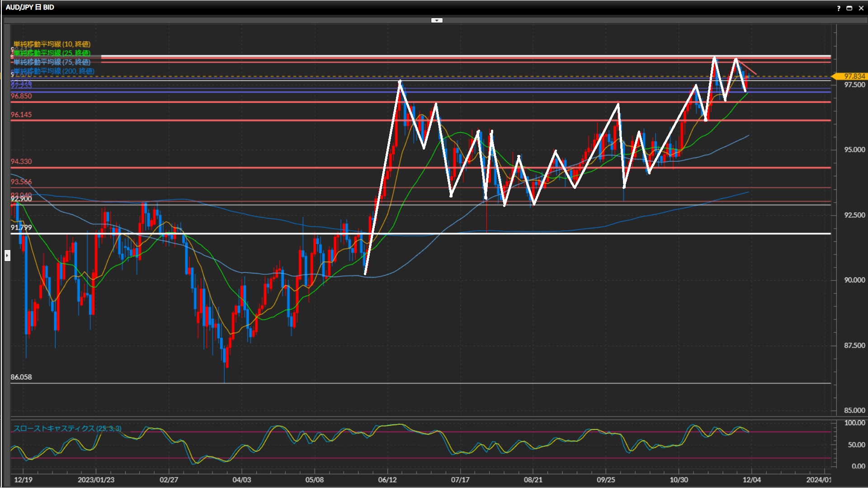Viewport: 868px width, 488px height.
Task: Click the 94.330 support line label
Action: (21, 162)
